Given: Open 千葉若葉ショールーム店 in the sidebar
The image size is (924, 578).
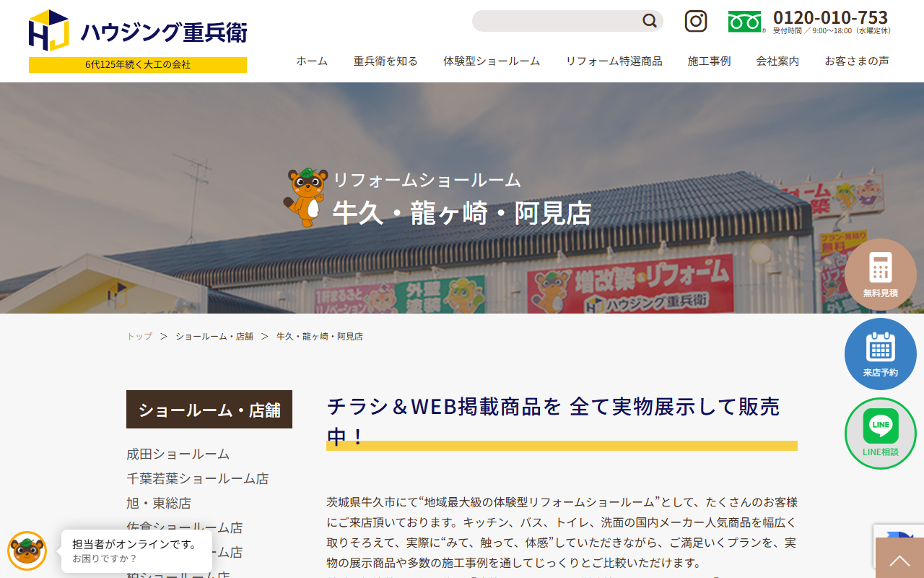Looking at the screenshot, I should pyautogui.click(x=197, y=478).
